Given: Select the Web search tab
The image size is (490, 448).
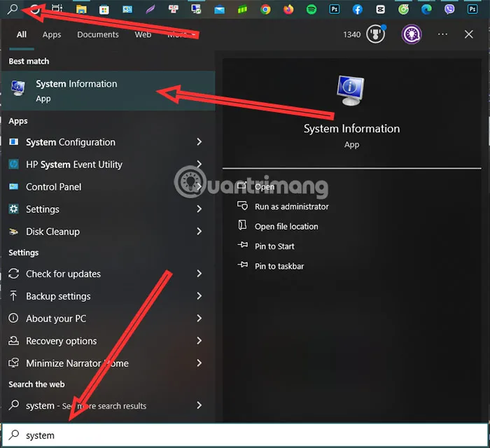Looking at the screenshot, I should (143, 34).
